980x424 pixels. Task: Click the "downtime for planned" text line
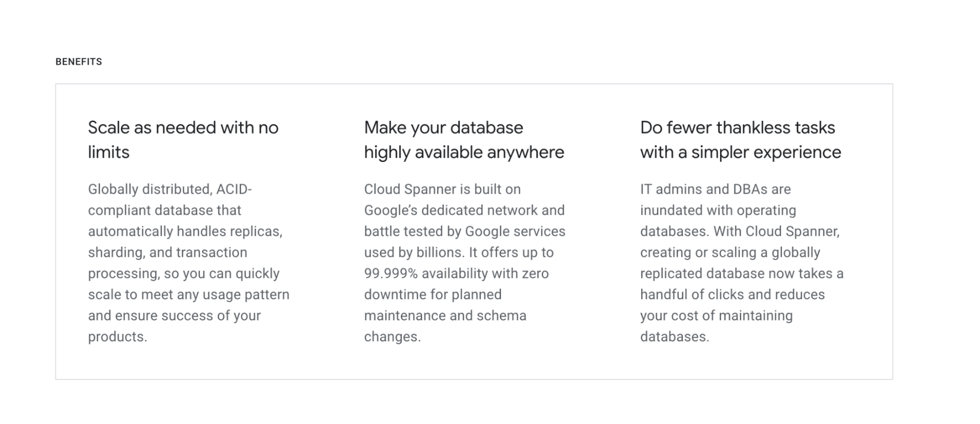[433, 295]
